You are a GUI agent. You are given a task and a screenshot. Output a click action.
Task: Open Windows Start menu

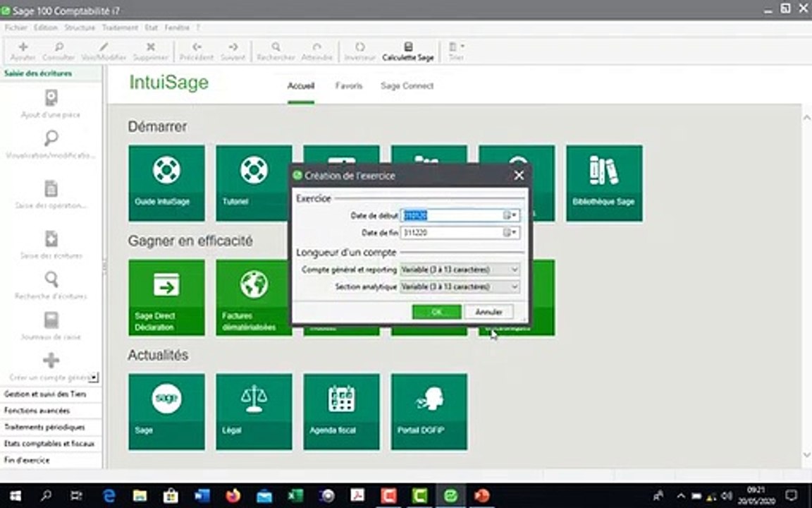15,496
